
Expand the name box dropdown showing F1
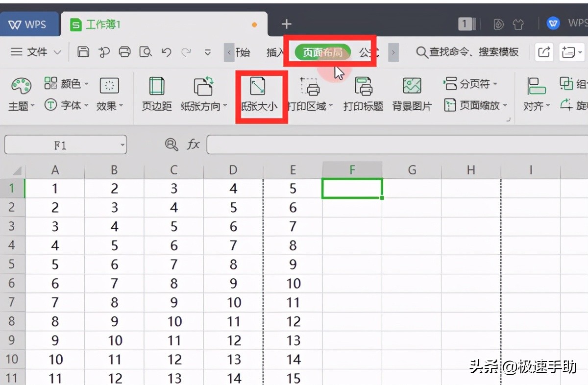click(122, 145)
